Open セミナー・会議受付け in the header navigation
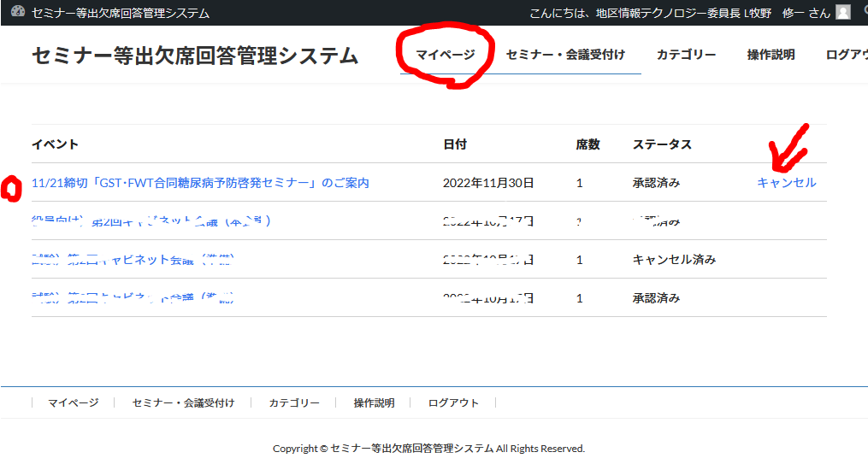 (565, 55)
